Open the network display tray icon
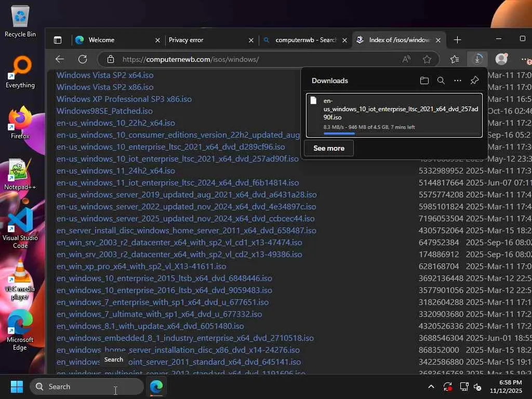532x399 pixels. [463, 387]
